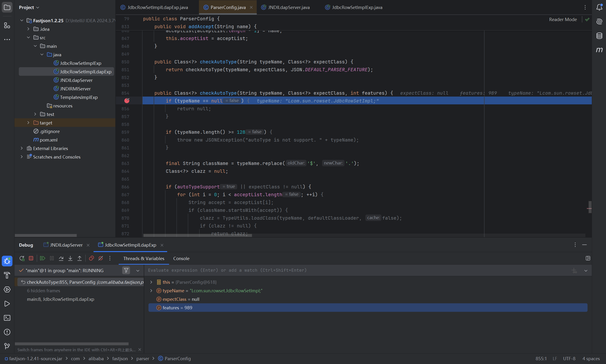Collapse the Fastjson1.2.25 project root

tap(22, 20)
